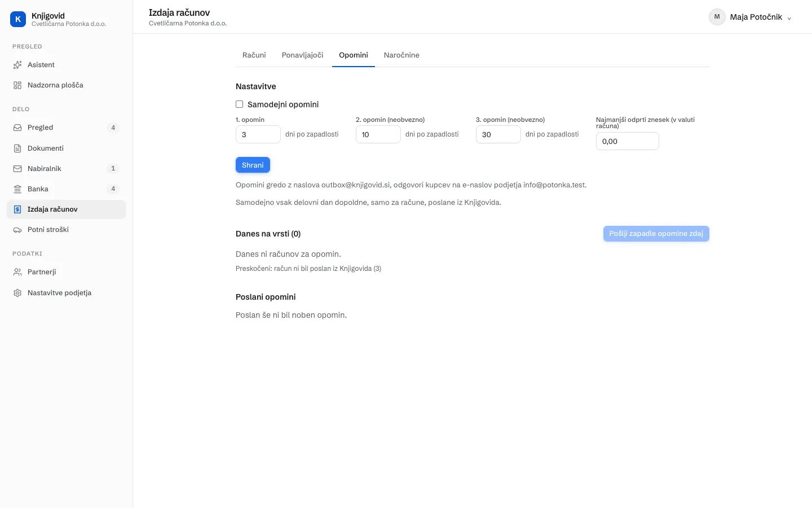This screenshot has height=508, width=812.
Task: Click the Nadzorna plošča grid icon
Action: coord(17,85)
